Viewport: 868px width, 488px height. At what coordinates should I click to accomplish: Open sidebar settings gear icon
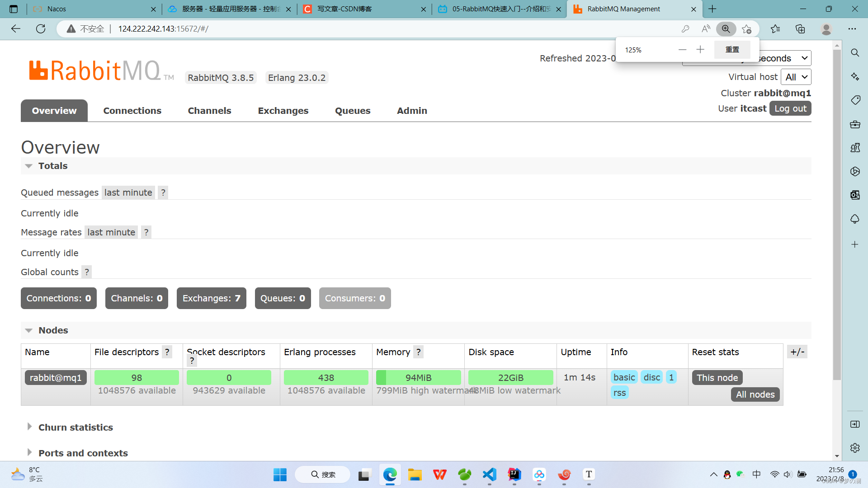point(855,448)
